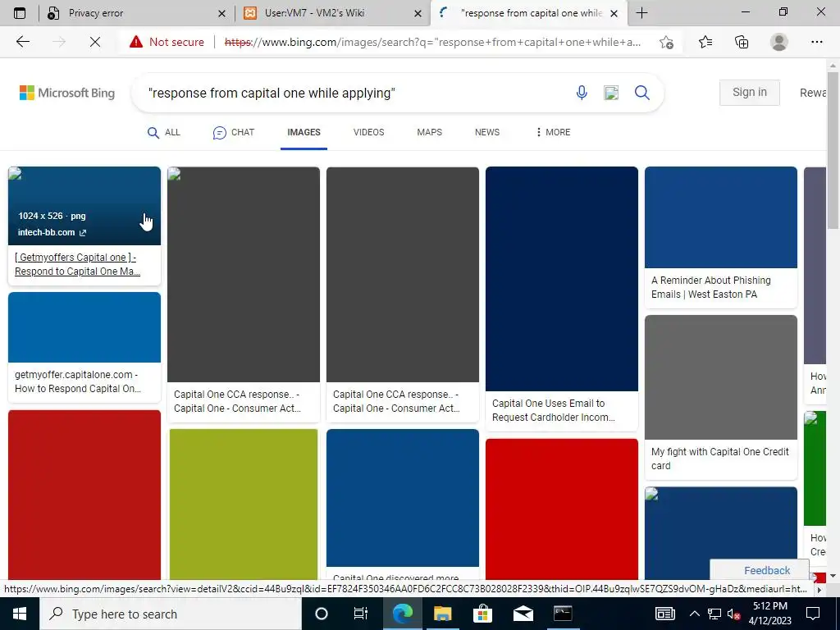Open the volume control in tray
This screenshot has height=630, width=840.
point(733,614)
